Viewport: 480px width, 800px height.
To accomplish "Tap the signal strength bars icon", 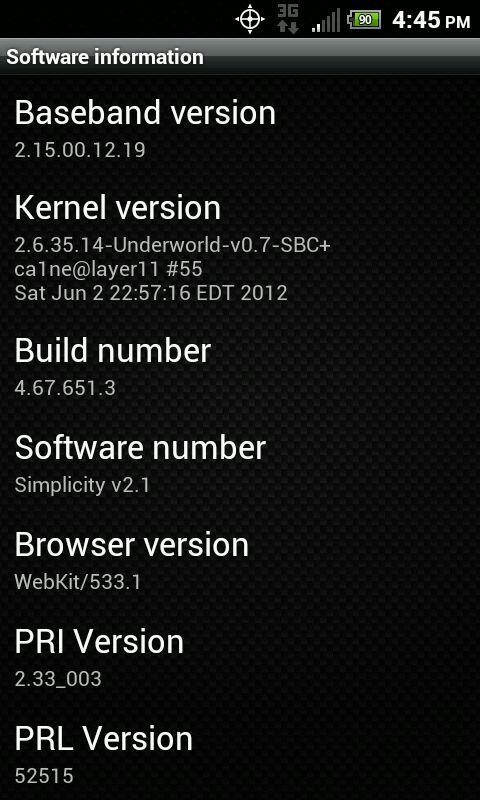I will [x=325, y=20].
